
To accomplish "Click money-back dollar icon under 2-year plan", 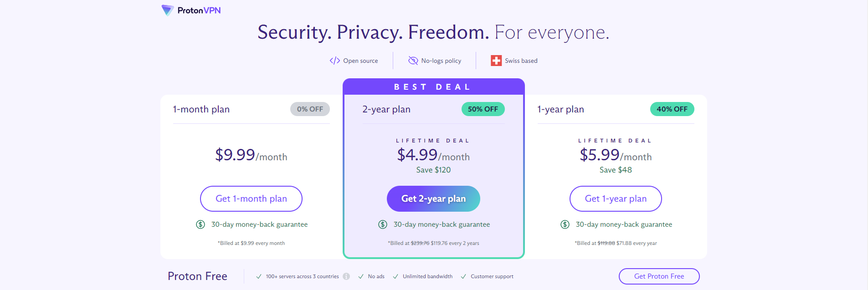I will [x=383, y=224].
